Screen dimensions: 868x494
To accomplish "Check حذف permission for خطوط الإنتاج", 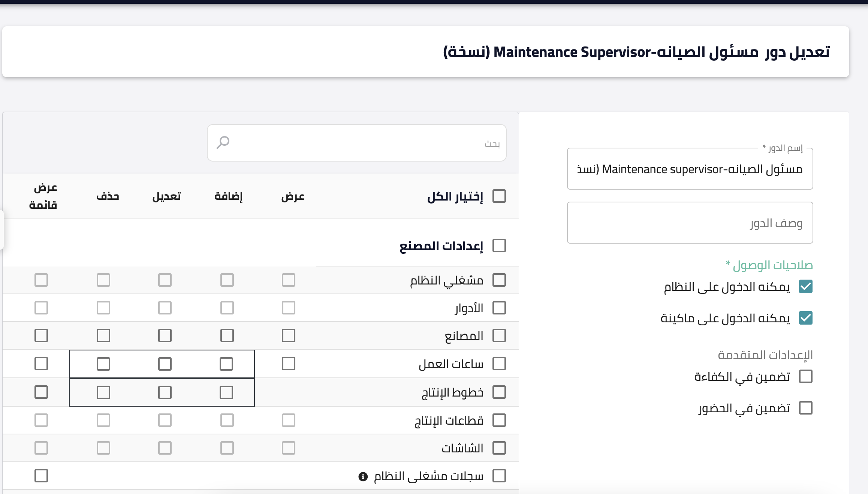I will pos(103,392).
